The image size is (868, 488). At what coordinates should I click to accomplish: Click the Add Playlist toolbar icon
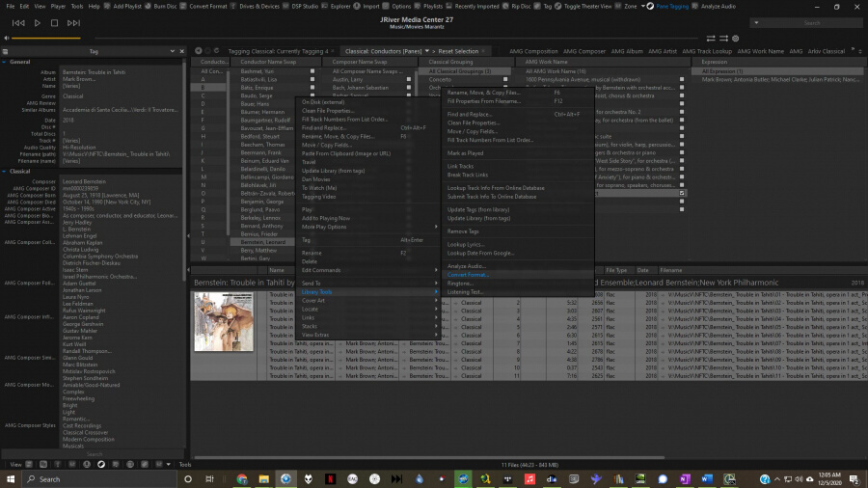[107, 6]
